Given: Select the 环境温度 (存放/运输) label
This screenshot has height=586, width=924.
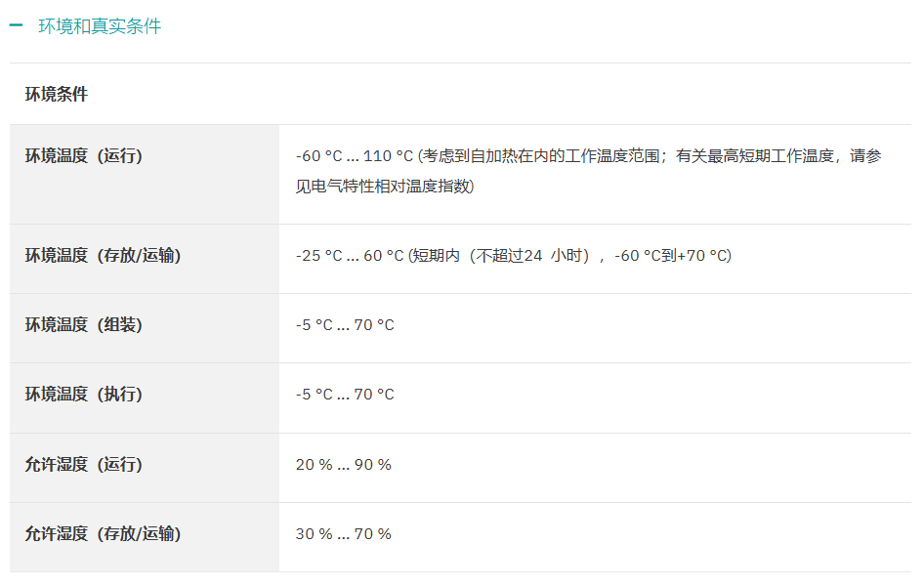Looking at the screenshot, I should coord(104,256).
